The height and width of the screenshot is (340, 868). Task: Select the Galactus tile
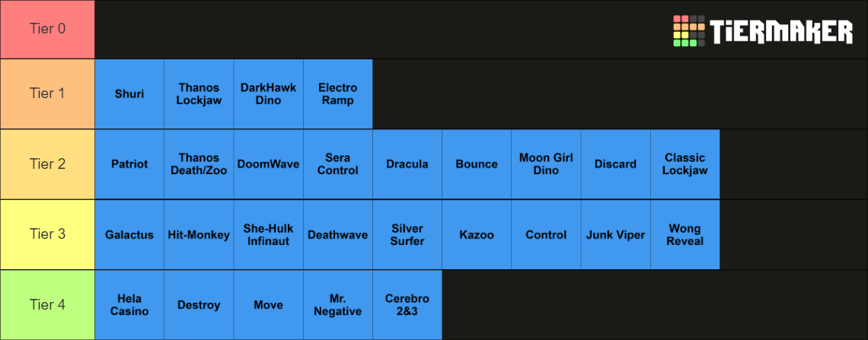(x=129, y=235)
